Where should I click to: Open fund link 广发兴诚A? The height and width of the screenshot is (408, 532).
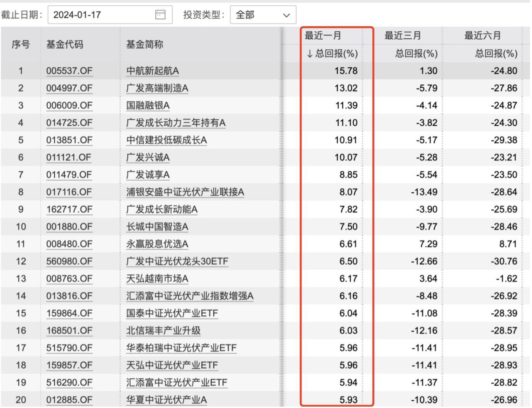click(x=148, y=157)
